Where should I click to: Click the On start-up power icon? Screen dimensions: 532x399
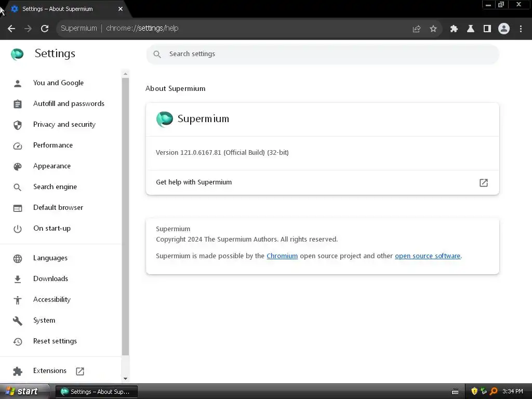click(x=18, y=229)
